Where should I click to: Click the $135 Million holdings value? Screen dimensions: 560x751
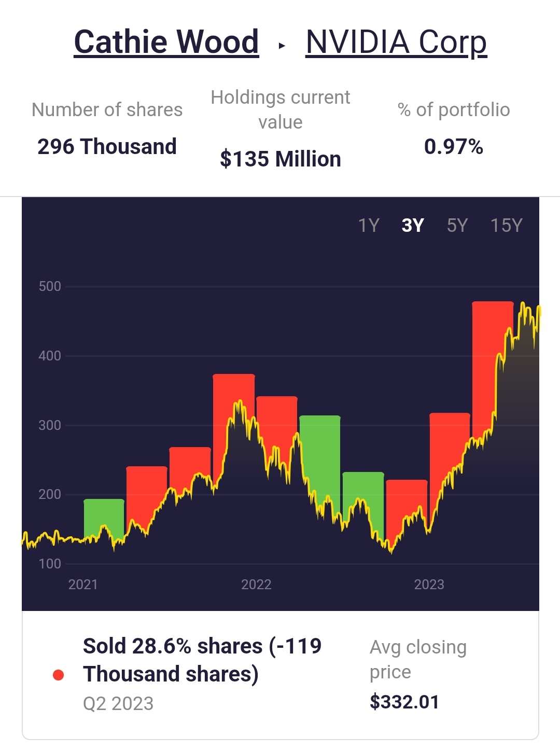point(281,159)
